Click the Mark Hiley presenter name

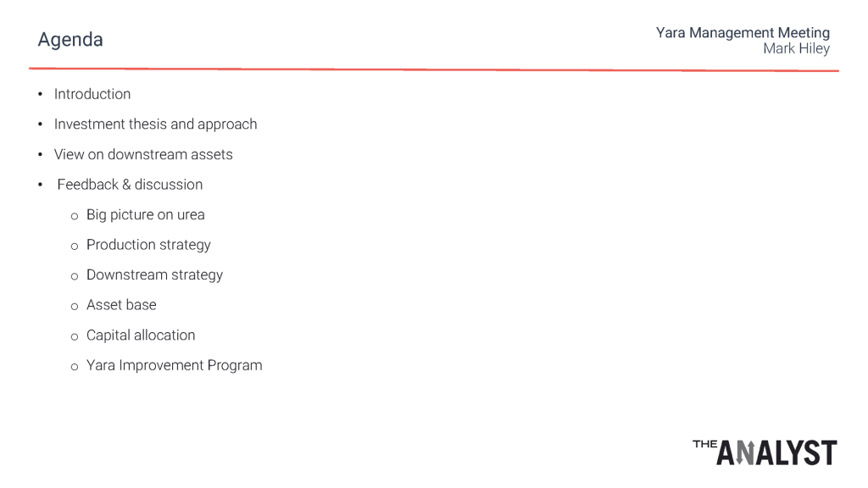point(796,48)
